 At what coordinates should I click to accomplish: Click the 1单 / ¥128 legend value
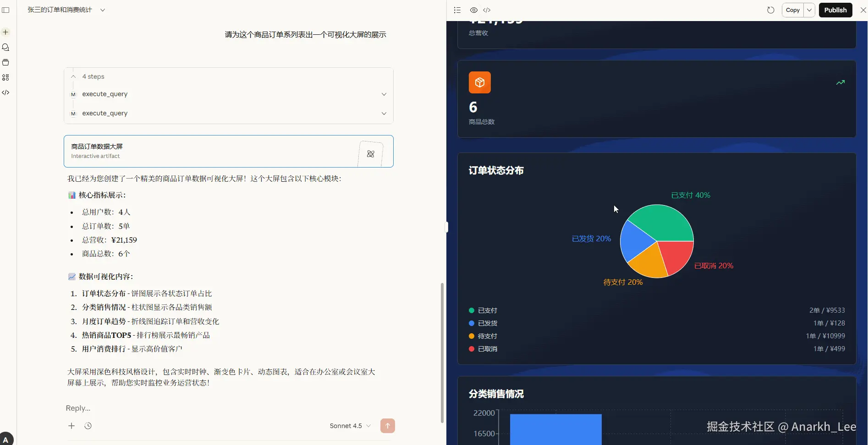829,323
